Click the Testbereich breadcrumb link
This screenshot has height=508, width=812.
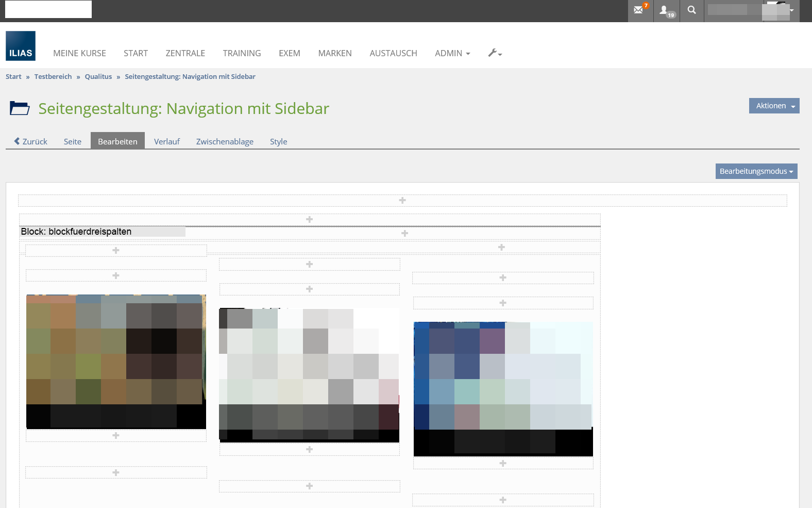pos(53,76)
